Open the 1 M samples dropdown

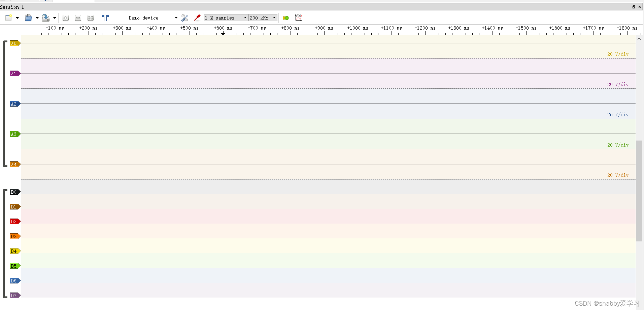coord(226,18)
